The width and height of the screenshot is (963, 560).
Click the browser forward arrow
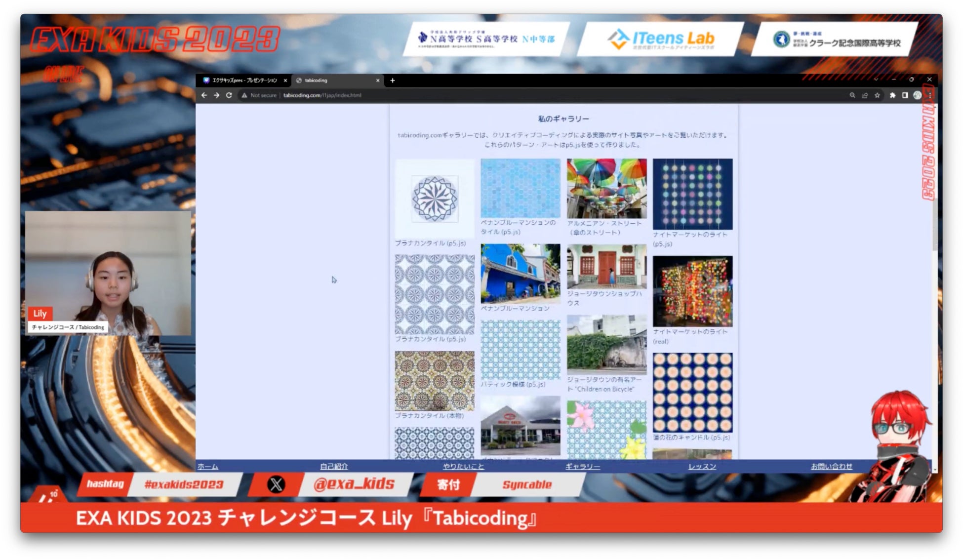[216, 95]
